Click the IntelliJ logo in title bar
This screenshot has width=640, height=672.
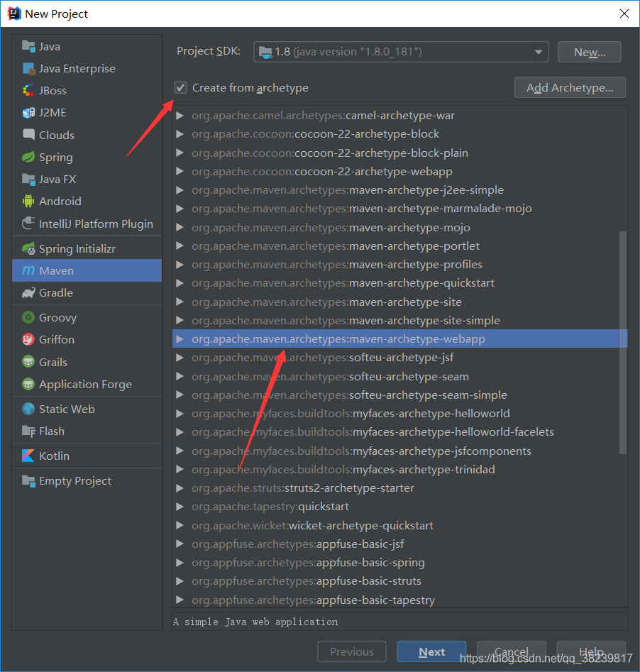pyautogui.click(x=13, y=13)
